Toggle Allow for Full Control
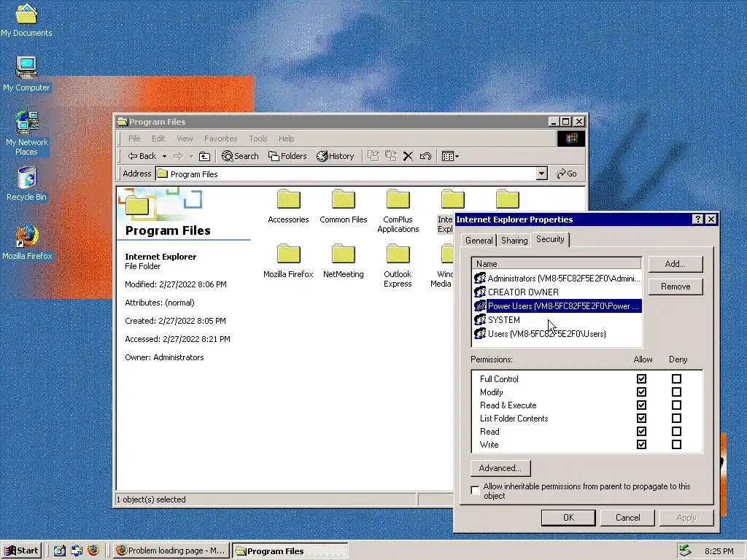 point(641,378)
